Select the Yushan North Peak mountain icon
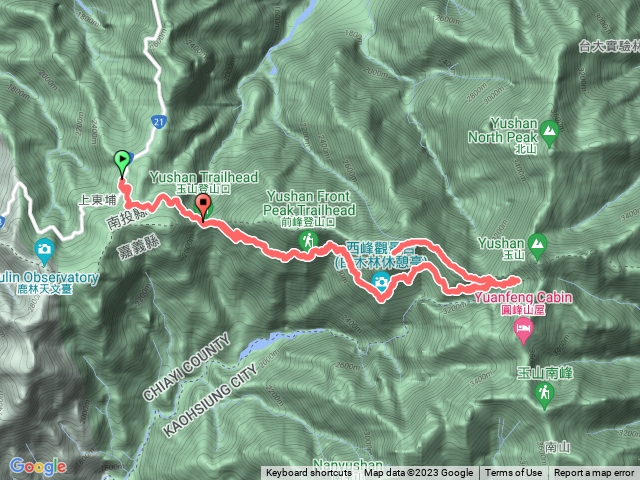Viewport: 640px width, 480px height. click(x=549, y=132)
